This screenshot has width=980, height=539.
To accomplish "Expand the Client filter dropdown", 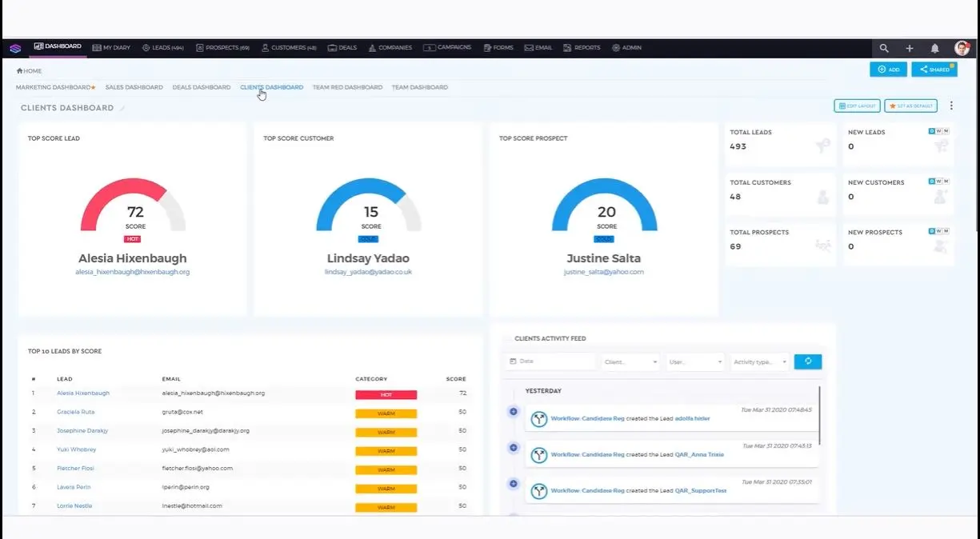I will [630, 362].
